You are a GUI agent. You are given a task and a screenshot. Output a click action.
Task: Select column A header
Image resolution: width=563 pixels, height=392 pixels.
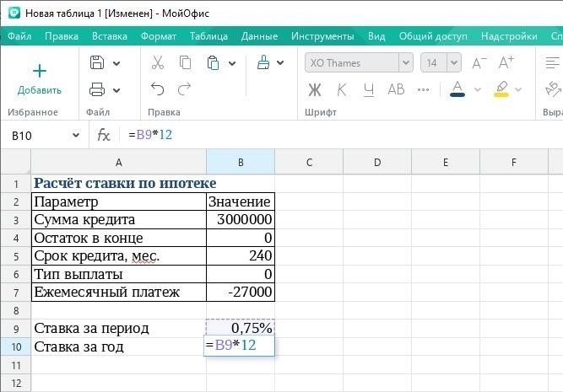click(119, 163)
